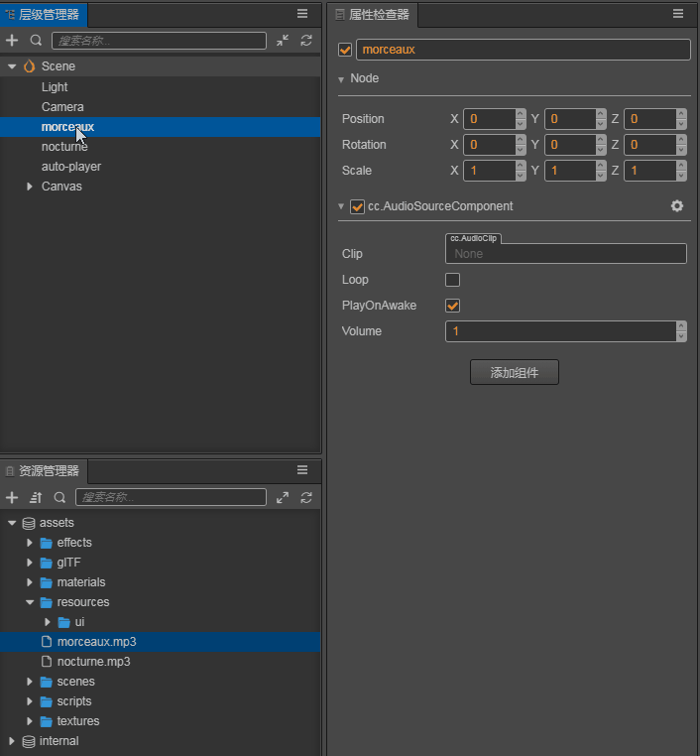Screen dimensions: 700x756
Task: Collapse the Scene tree node
Action: [x=12, y=66]
